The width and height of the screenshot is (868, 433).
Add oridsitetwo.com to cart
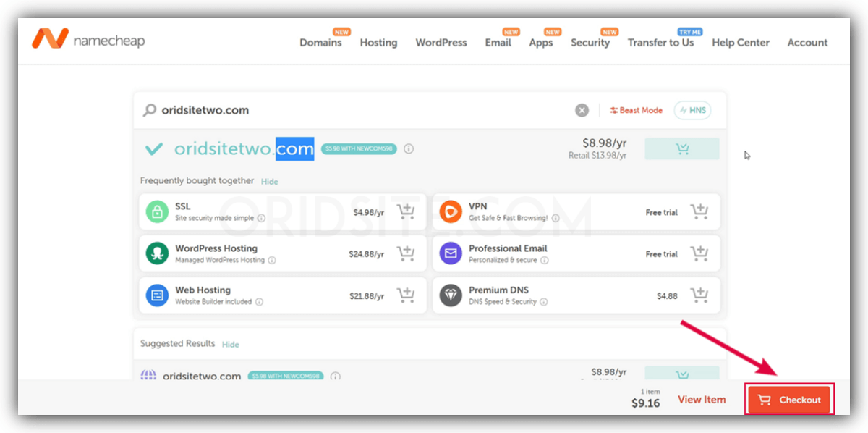(x=681, y=148)
